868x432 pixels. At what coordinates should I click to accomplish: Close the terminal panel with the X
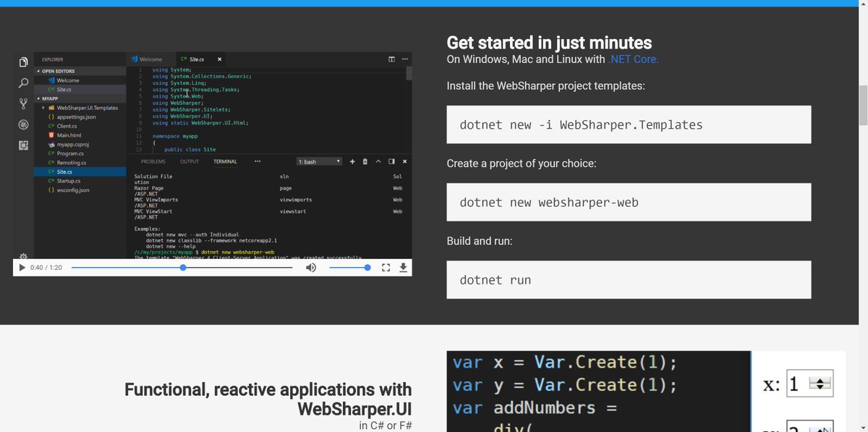404,161
